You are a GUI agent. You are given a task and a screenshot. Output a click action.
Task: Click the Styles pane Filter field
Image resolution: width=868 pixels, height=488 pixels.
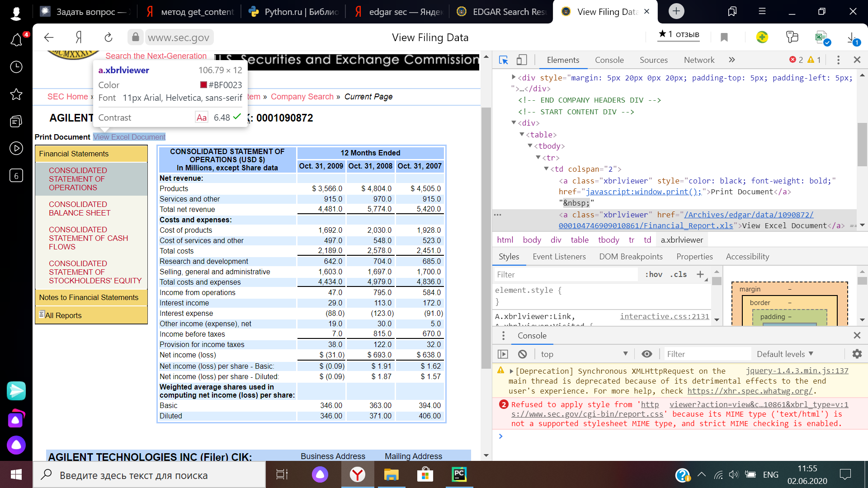tap(565, 274)
